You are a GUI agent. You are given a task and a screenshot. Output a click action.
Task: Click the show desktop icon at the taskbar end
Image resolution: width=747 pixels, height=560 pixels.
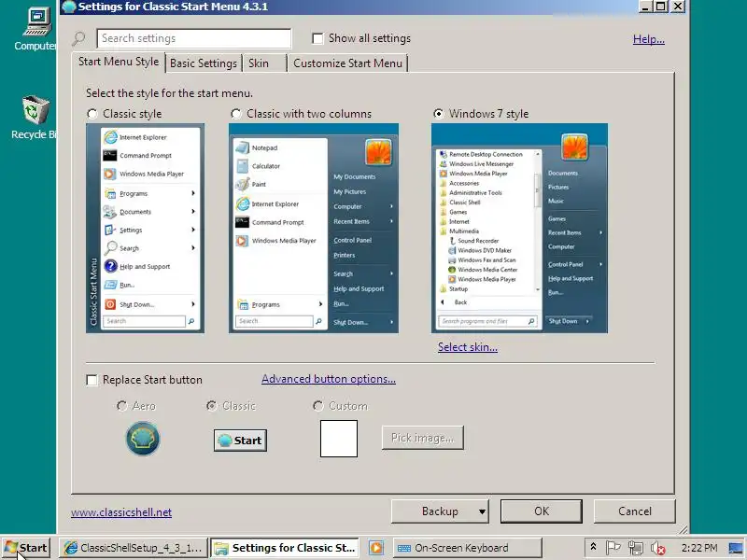(736, 548)
